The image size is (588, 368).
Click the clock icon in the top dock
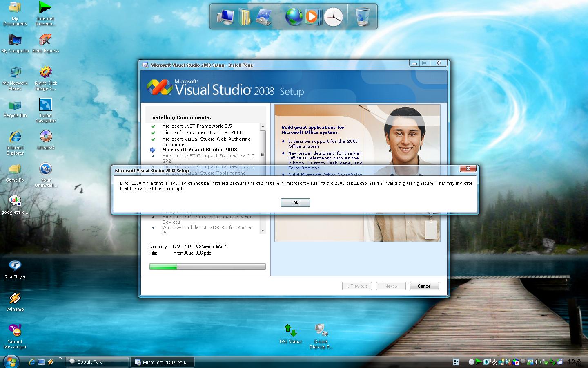(x=333, y=17)
